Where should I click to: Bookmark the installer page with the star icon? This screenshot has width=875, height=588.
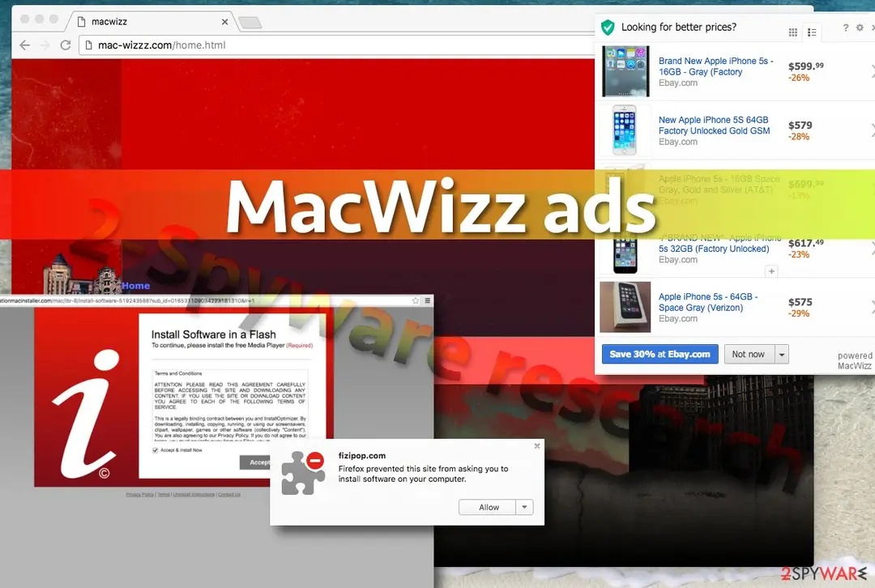416,300
